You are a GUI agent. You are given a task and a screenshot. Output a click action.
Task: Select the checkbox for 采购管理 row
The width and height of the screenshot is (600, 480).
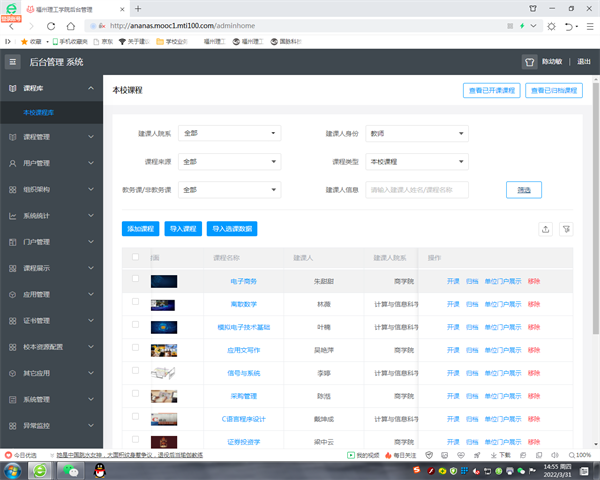click(136, 395)
